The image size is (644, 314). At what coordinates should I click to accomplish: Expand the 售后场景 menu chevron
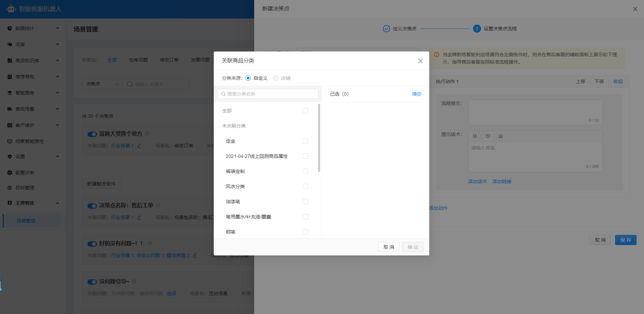[58, 109]
